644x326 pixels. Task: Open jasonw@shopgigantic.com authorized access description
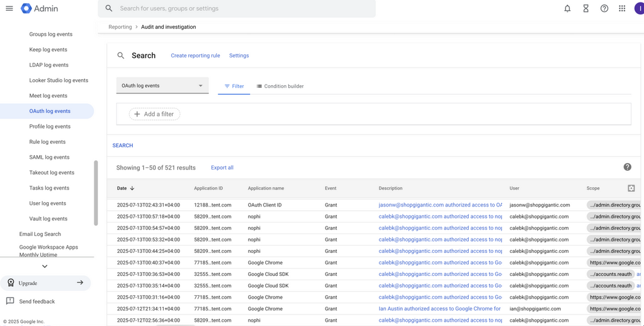click(x=440, y=205)
